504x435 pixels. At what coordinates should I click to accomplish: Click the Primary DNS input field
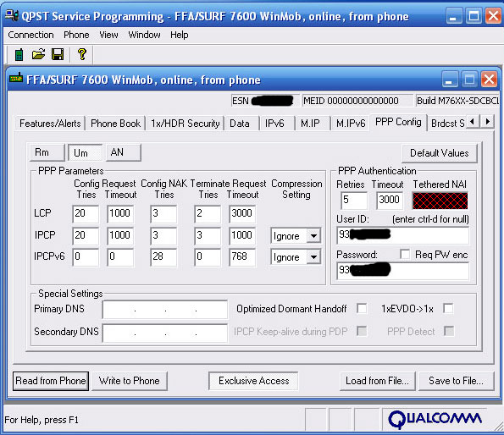(165, 310)
